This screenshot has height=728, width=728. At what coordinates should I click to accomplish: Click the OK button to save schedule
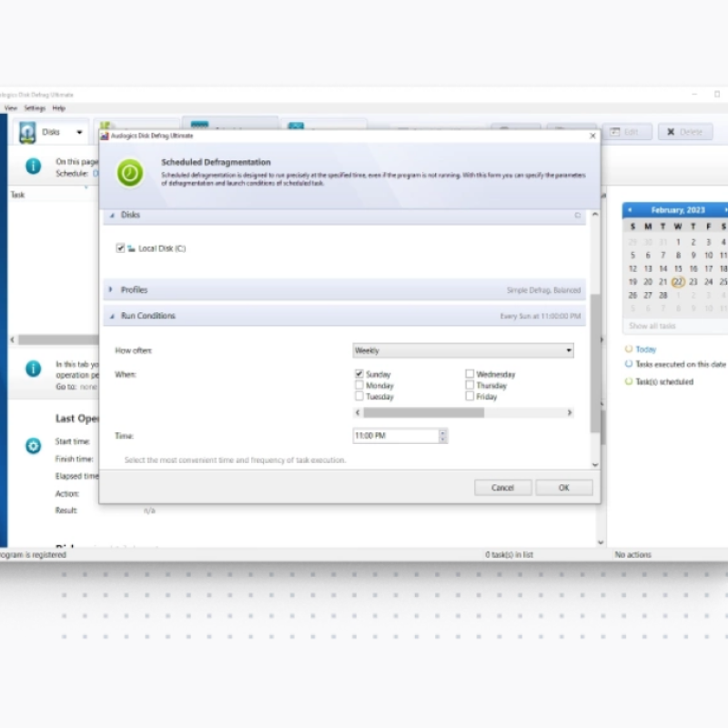(563, 487)
